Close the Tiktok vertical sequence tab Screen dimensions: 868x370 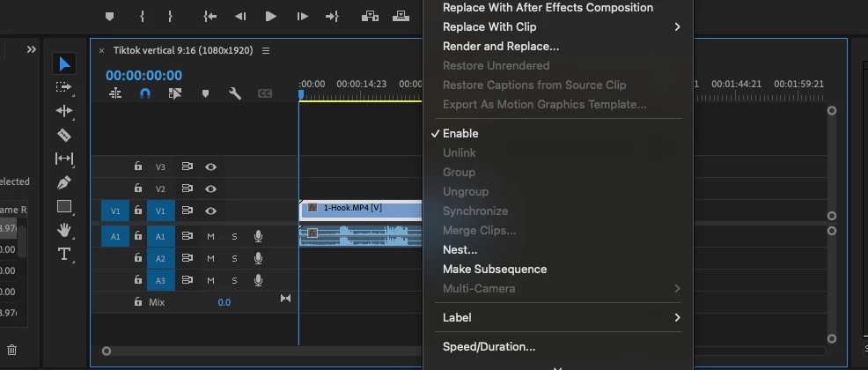pos(101,50)
